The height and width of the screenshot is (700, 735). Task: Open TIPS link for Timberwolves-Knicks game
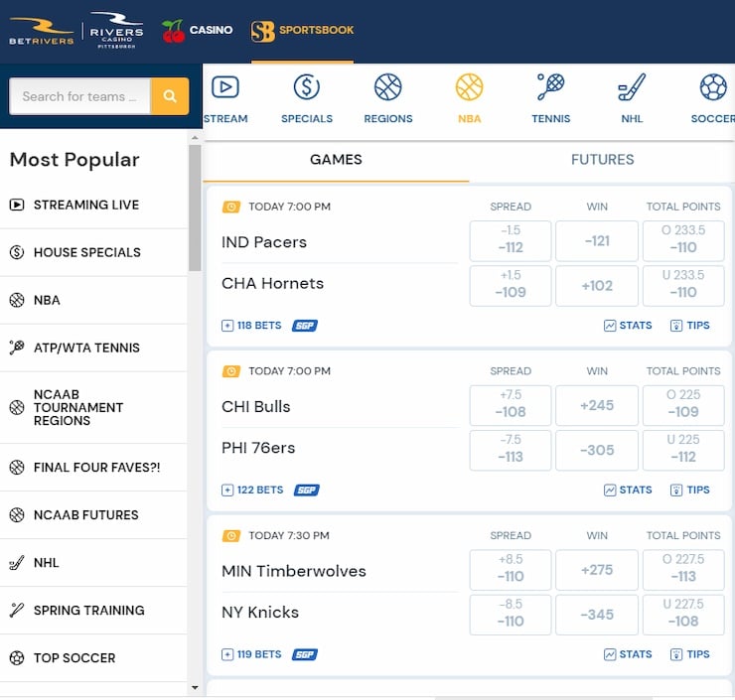tap(690, 655)
